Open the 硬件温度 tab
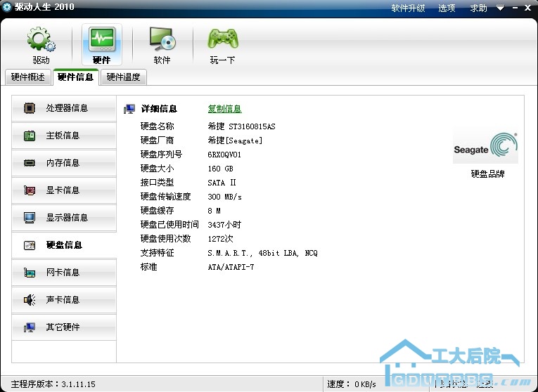 point(124,77)
